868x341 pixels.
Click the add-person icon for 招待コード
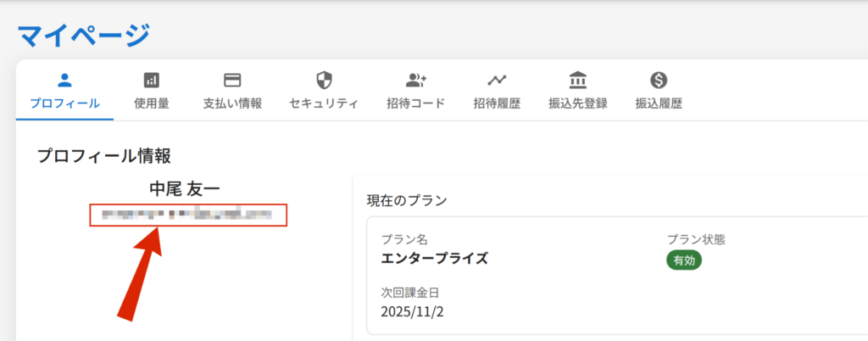coord(415,81)
